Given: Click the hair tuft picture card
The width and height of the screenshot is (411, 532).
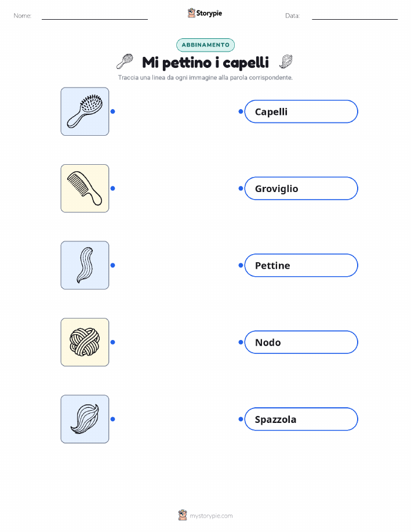Looking at the screenshot, I should 85,419.
